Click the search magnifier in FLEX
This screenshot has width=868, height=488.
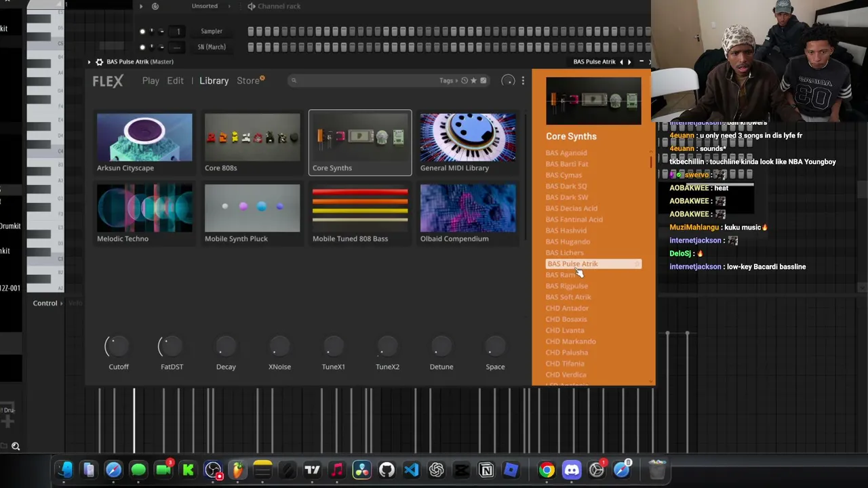coord(294,81)
